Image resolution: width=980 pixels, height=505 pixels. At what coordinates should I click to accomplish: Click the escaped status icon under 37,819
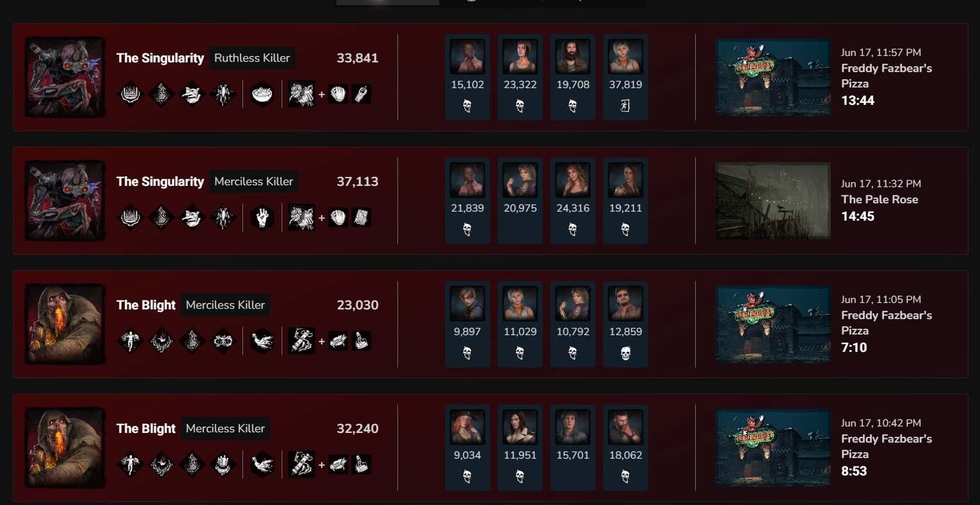[626, 106]
